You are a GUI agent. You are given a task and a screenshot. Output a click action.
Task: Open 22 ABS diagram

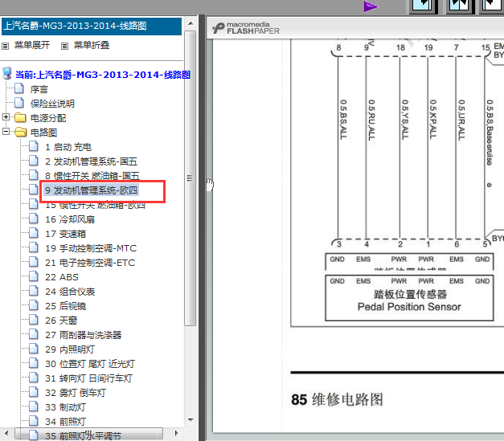coord(62,277)
